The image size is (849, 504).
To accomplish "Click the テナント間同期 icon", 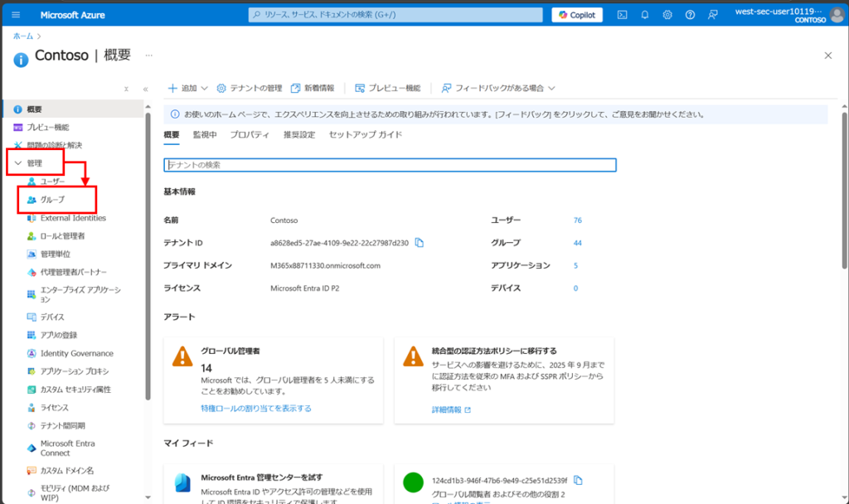I will 32,425.
